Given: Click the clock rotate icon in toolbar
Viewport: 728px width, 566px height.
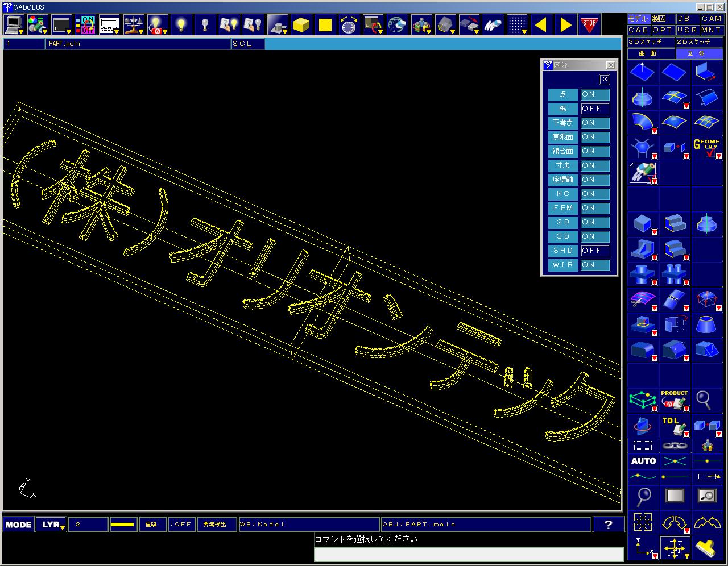Looking at the screenshot, I should 349,24.
